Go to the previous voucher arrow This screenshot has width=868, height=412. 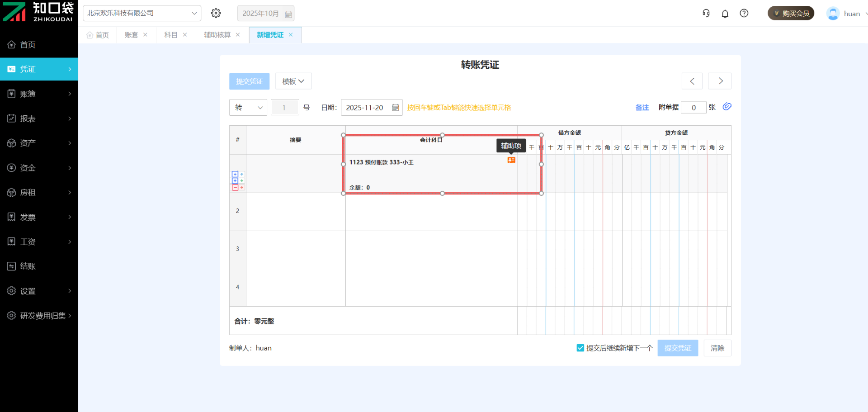[692, 81]
